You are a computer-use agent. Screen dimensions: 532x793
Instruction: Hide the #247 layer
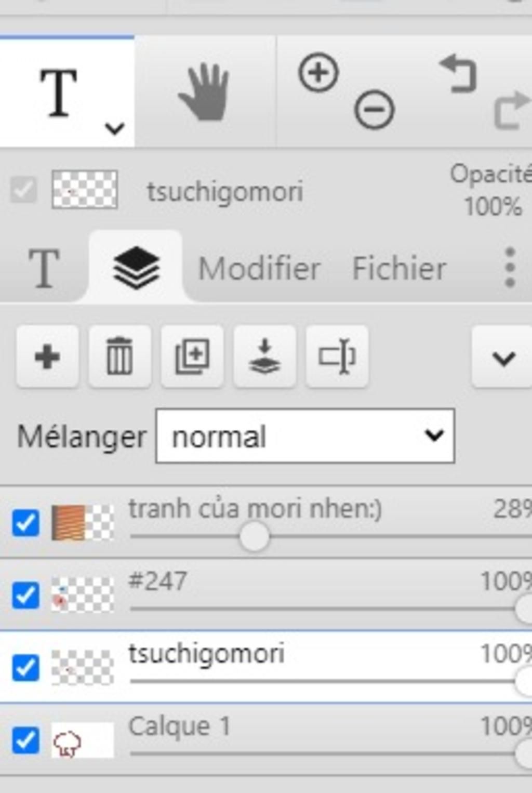tap(25, 595)
